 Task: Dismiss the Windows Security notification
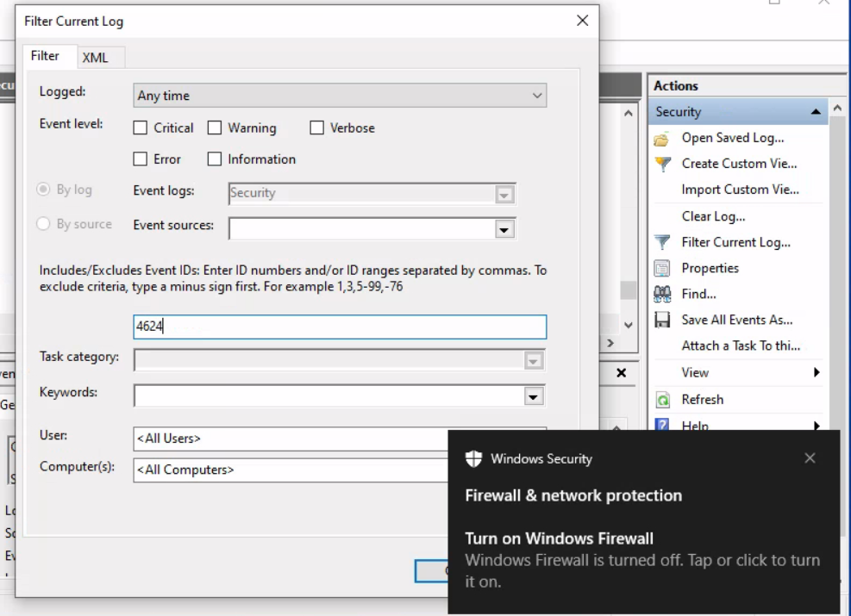click(x=810, y=458)
